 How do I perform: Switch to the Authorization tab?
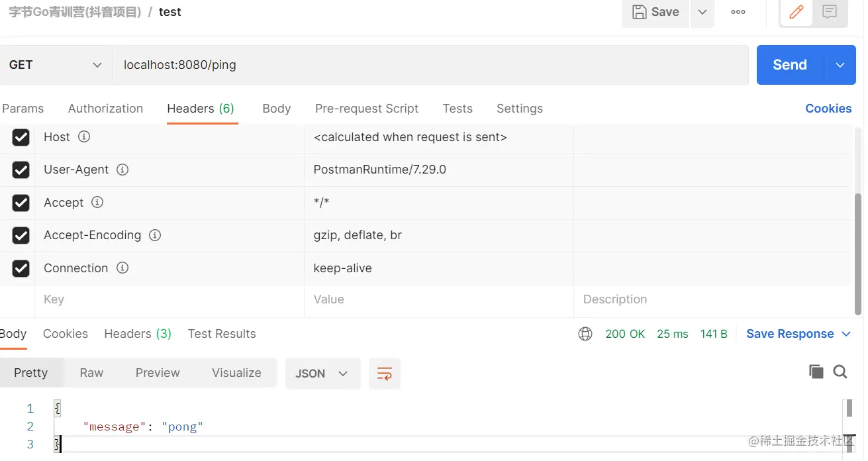click(x=105, y=109)
